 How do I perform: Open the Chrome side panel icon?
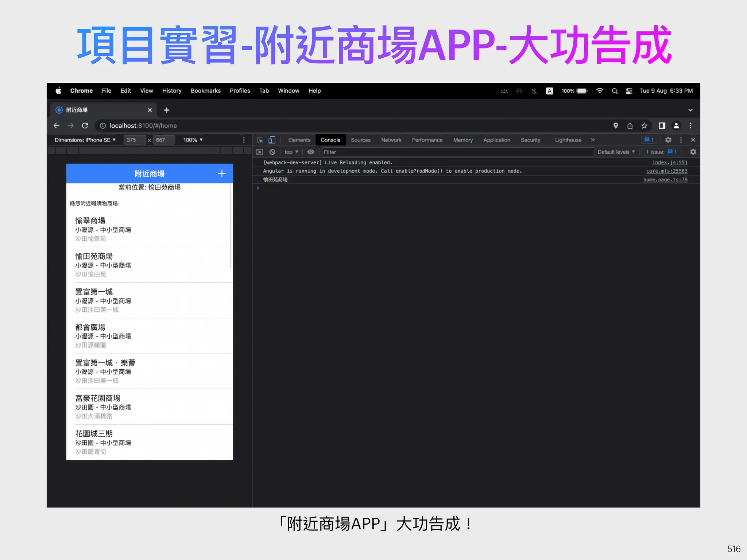662,125
